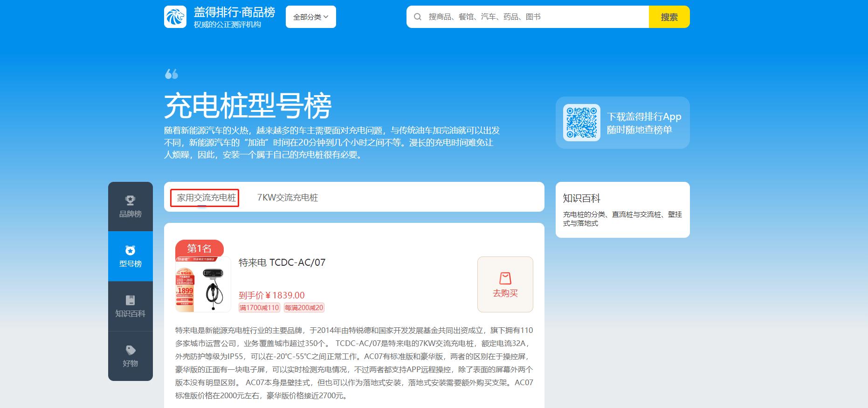Click 到手价￥1839.00 price text
The height and width of the screenshot is (408, 868).
pyautogui.click(x=272, y=295)
